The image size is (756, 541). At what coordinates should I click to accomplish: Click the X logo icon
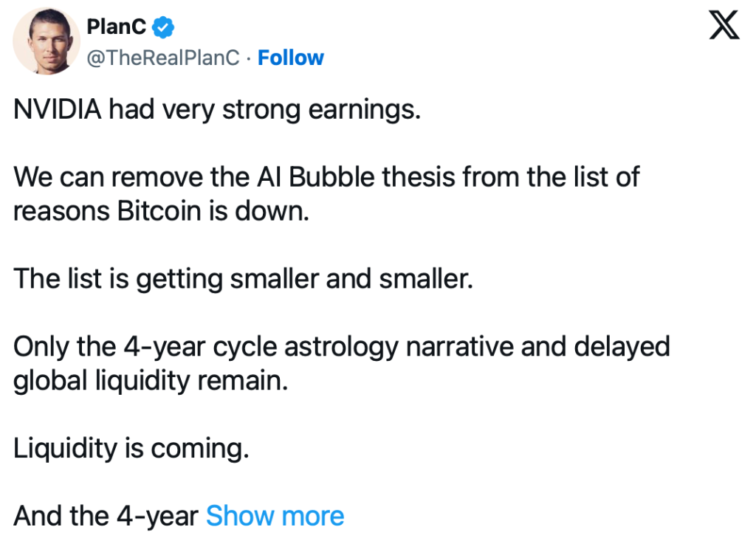pos(724,27)
